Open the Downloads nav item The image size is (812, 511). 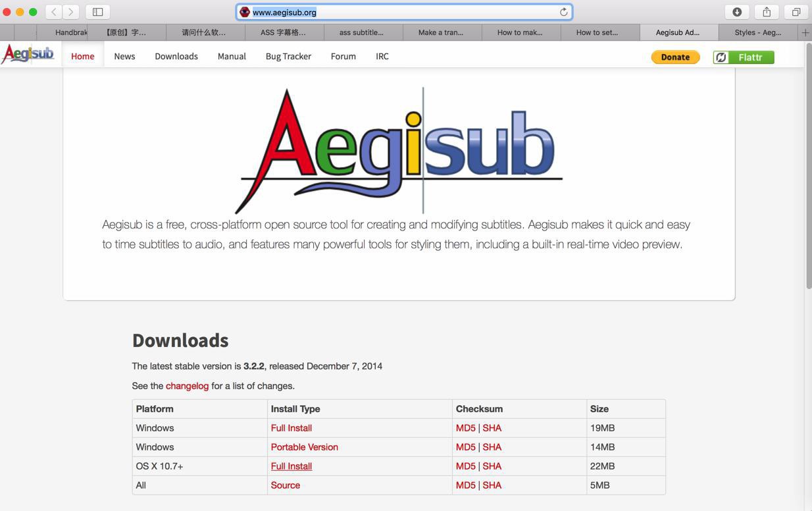coord(176,56)
